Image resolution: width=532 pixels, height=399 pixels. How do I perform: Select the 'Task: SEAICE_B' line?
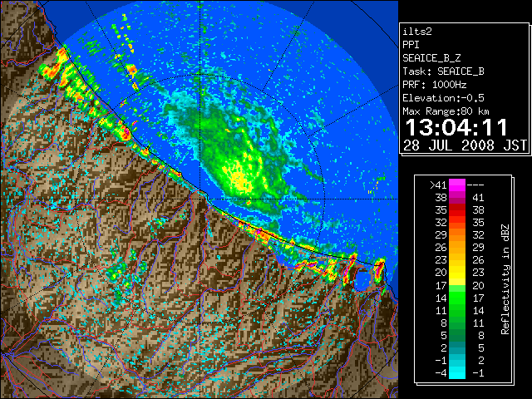point(443,71)
